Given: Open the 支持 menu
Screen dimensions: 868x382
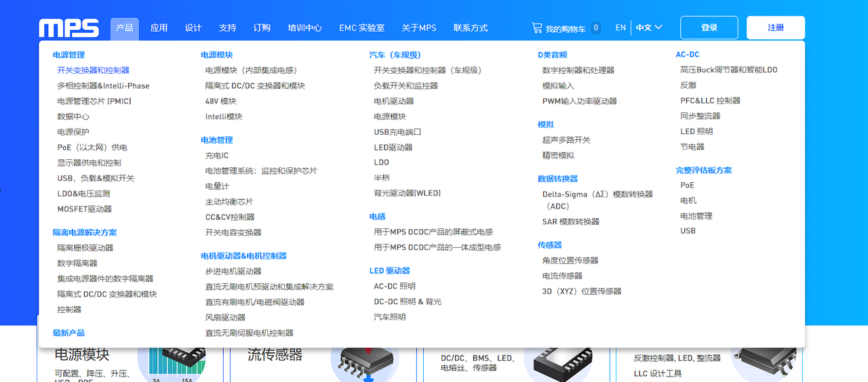Looking at the screenshot, I should point(227,28).
